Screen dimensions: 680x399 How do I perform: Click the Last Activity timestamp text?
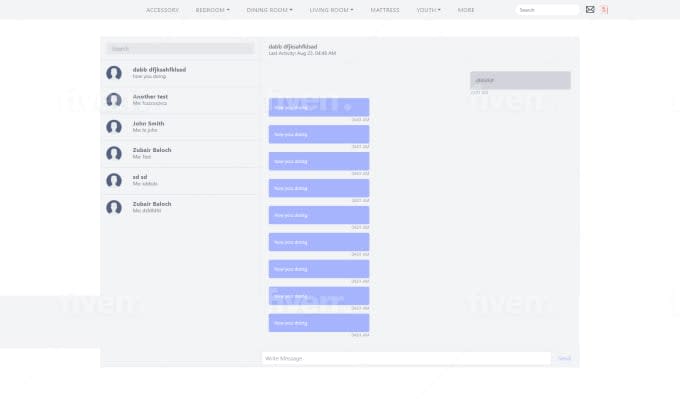click(302, 53)
